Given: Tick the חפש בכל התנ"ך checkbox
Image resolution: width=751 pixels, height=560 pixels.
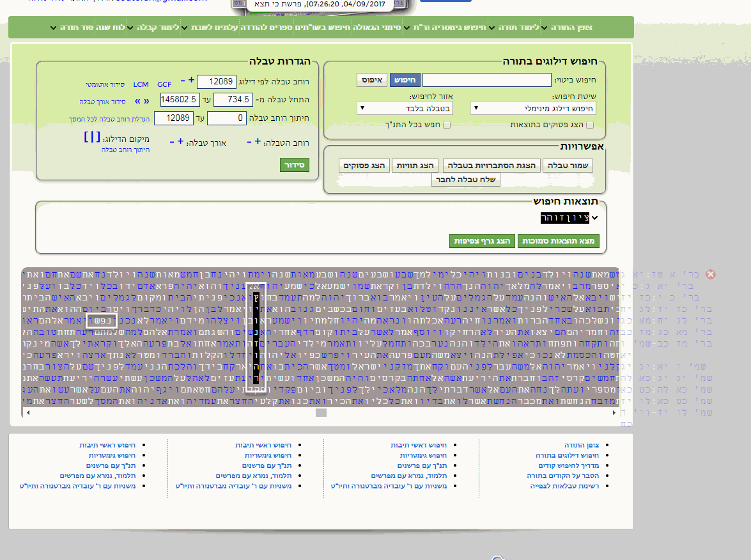Looking at the screenshot, I should coord(447,125).
